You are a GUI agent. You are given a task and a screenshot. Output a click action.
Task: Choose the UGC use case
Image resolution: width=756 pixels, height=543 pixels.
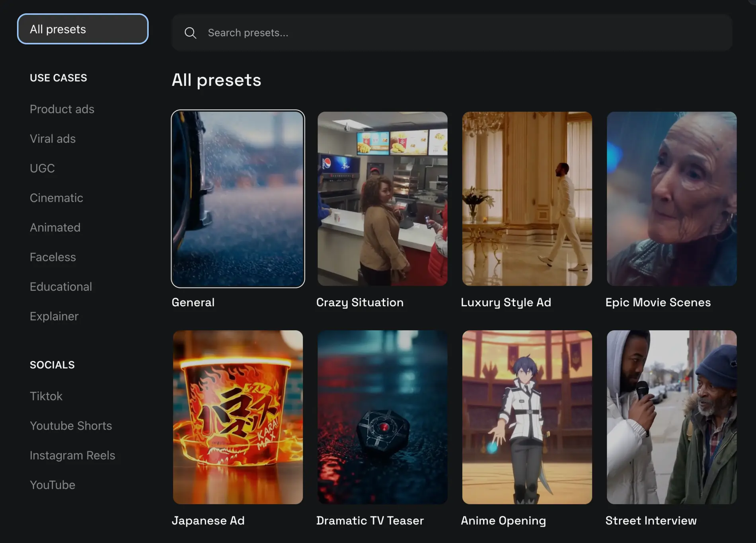click(x=42, y=168)
